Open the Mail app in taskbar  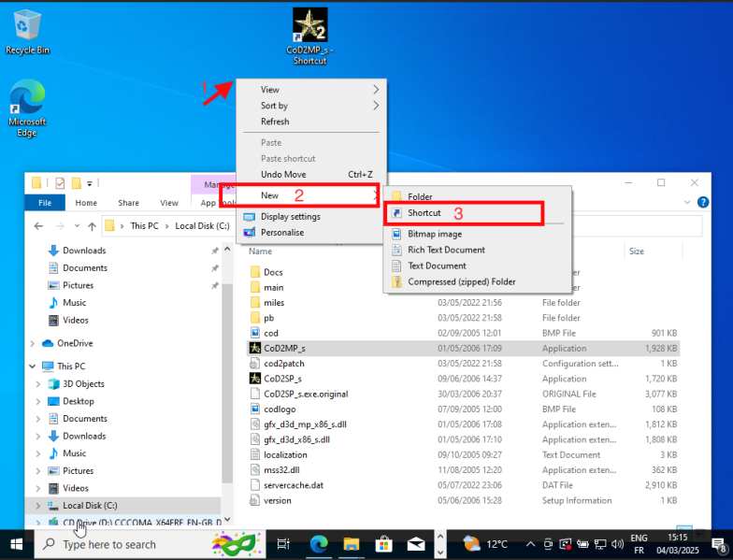[416, 543]
